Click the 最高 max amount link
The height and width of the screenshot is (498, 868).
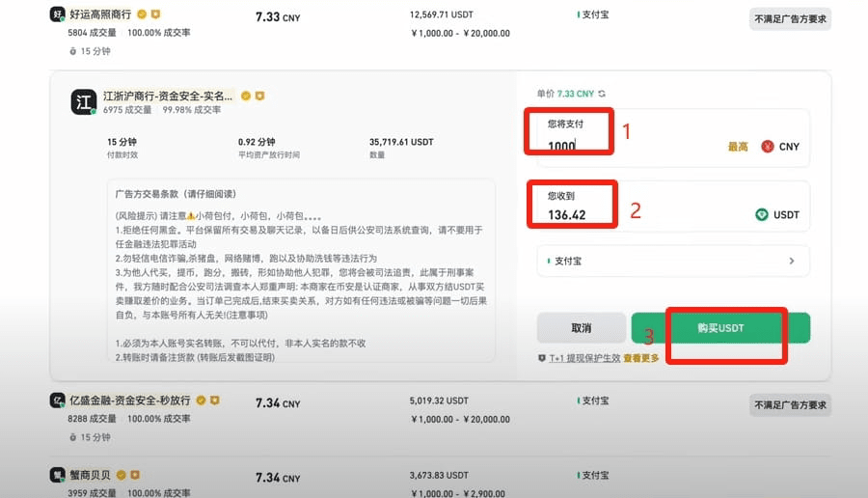[x=738, y=147]
